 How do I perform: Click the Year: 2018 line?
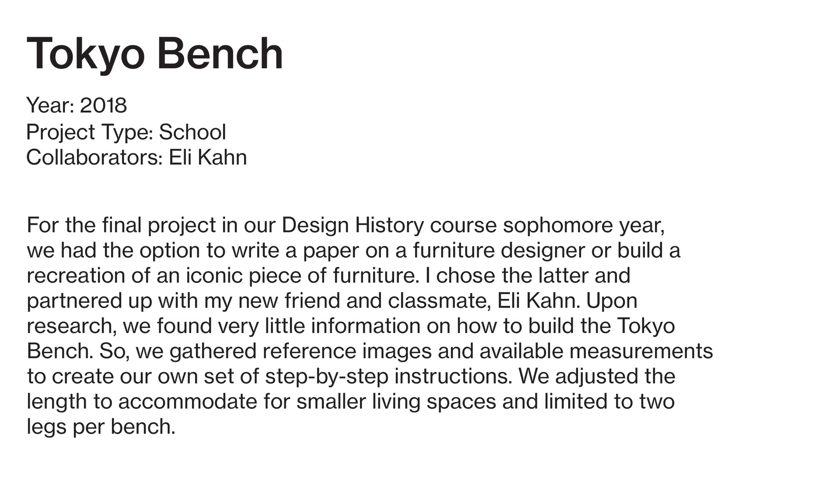(77, 105)
